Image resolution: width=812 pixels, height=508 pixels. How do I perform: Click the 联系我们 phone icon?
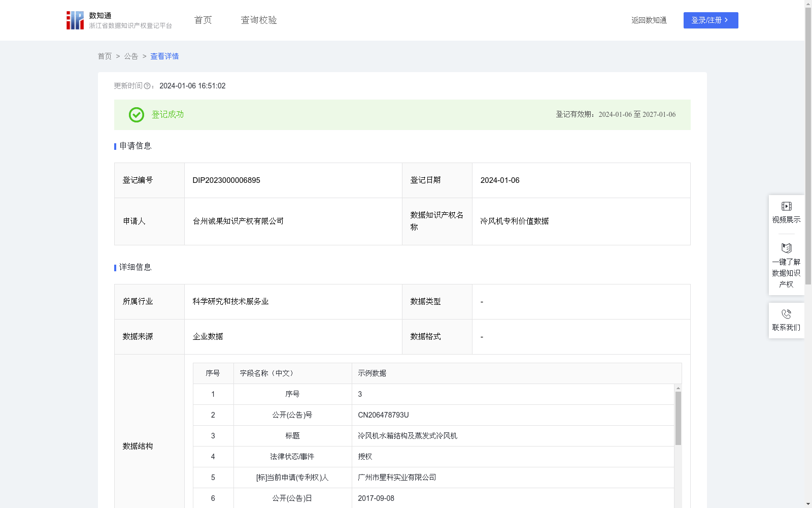pyautogui.click(x=786, y=314)
